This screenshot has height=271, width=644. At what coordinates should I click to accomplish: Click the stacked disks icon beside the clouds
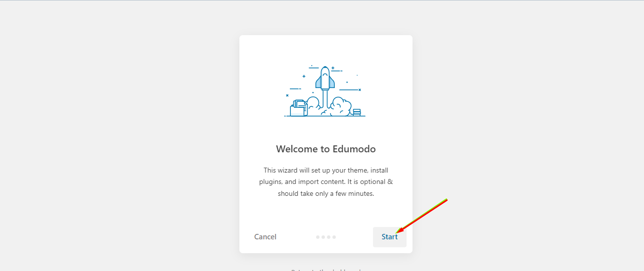click(357, 112)
